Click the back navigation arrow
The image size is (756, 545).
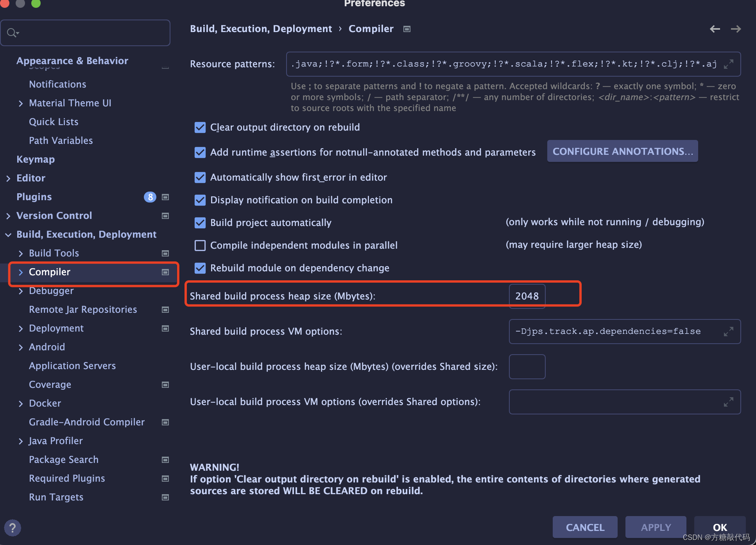click(715, 29)
